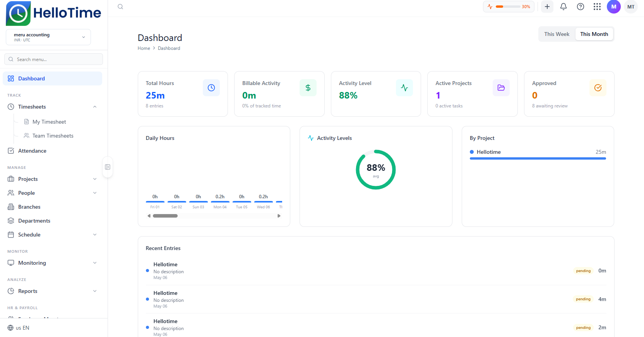Click the Activity Levels pulse icon in chart header
This screenshot has height=337, width=644.
(x=311, y=138)
